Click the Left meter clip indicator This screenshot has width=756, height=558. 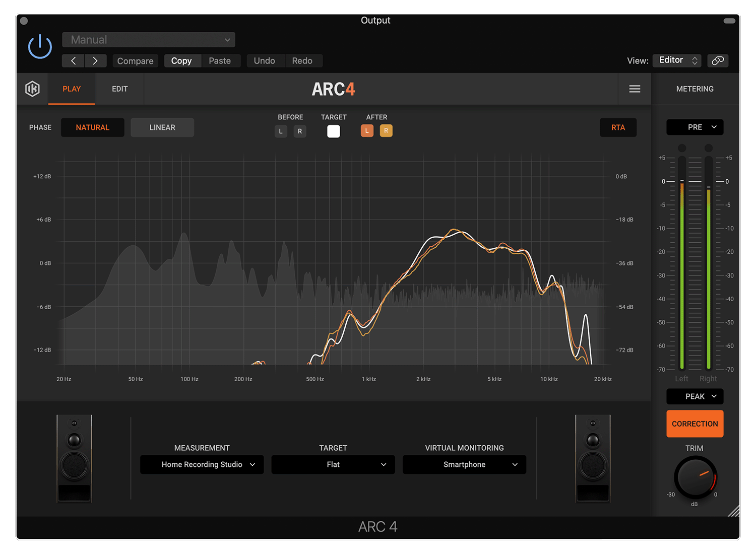[682, 148]
